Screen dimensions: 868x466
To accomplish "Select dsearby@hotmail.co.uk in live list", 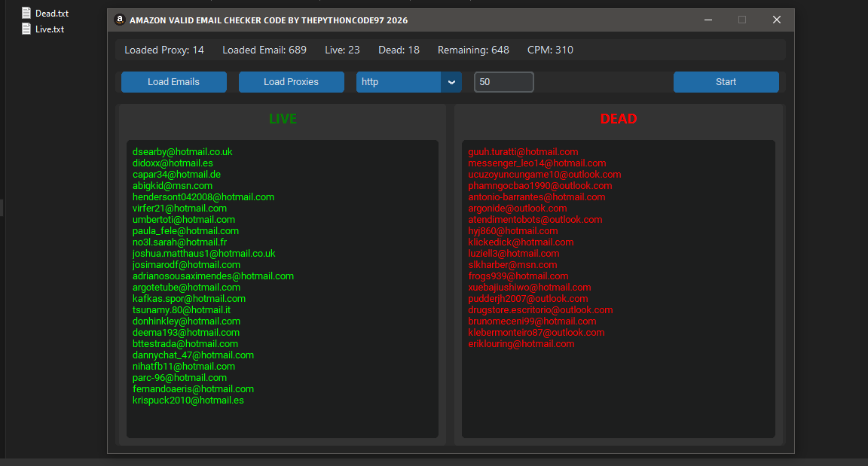I will coord(182,151).
